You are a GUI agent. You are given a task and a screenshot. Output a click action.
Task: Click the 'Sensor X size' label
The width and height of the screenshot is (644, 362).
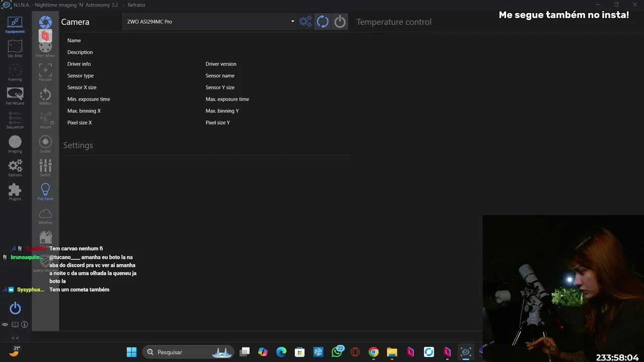click(x=82, y=87)
